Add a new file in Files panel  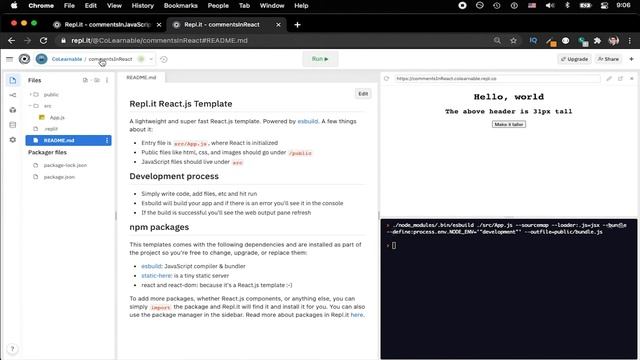click(x=85, y=80)
